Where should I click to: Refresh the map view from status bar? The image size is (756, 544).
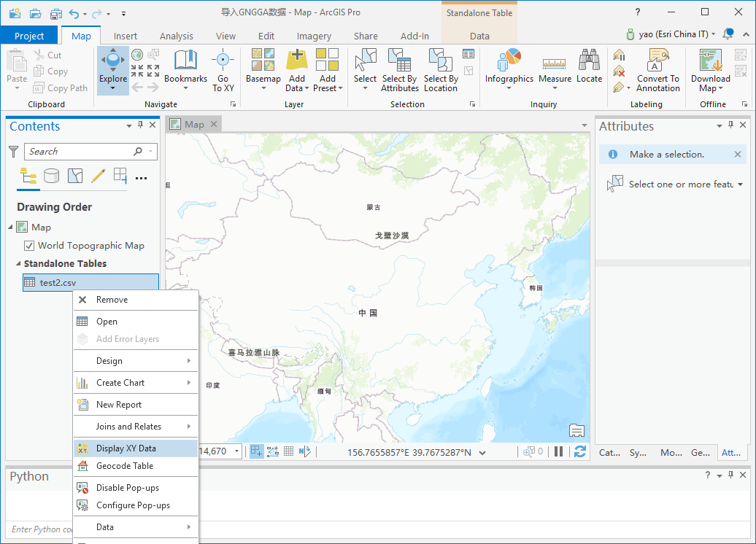point(579,451)
